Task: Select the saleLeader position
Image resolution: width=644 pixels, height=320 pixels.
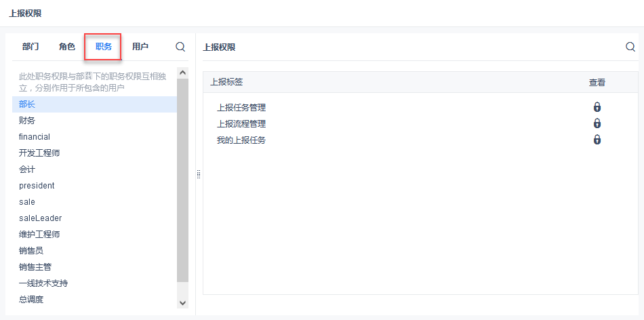Action: [x=94, y=218]
